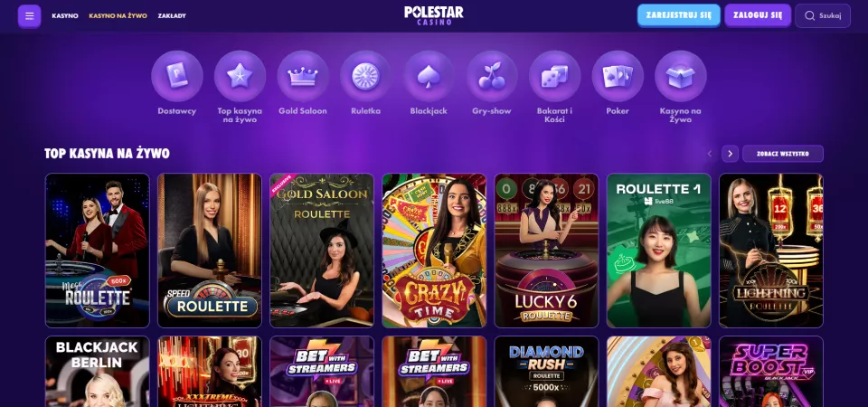Screen dimensions: 868x407
Task: Select the Dostawcy category icon
Action: point(177,76)
